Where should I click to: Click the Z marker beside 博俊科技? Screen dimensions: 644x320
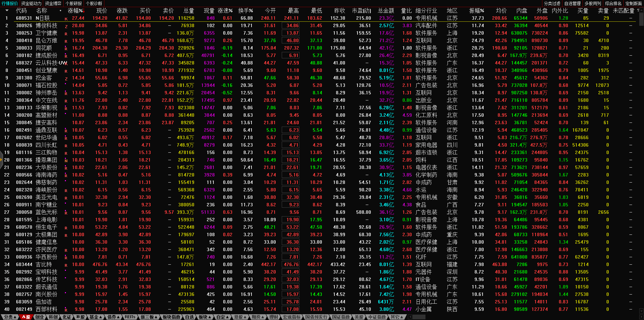66,26
